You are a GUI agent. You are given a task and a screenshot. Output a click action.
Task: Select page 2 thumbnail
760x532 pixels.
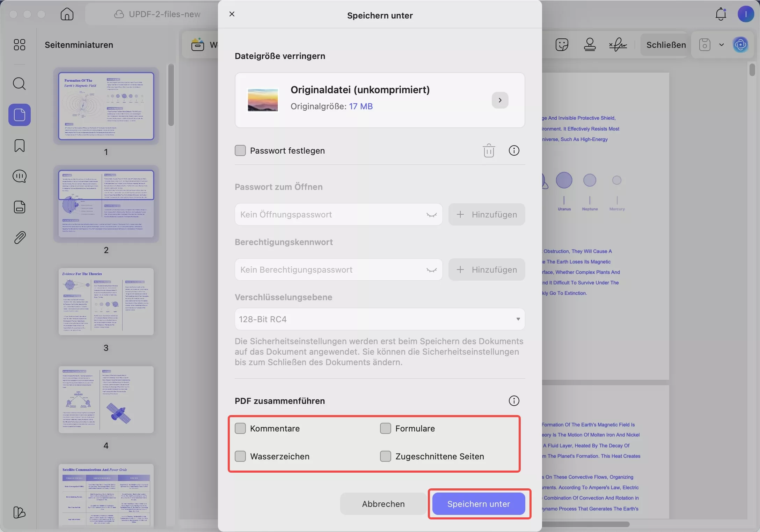click(106, 204)
